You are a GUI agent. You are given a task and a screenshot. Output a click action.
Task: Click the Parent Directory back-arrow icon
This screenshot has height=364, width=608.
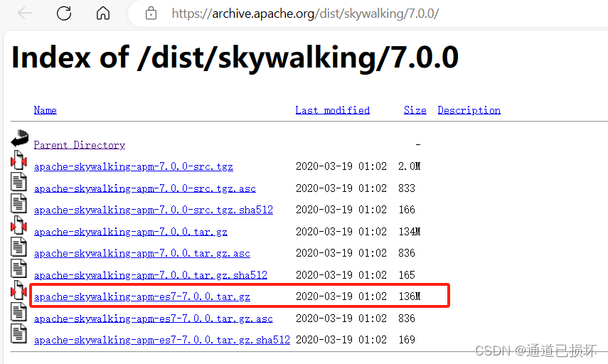point(19,139)
